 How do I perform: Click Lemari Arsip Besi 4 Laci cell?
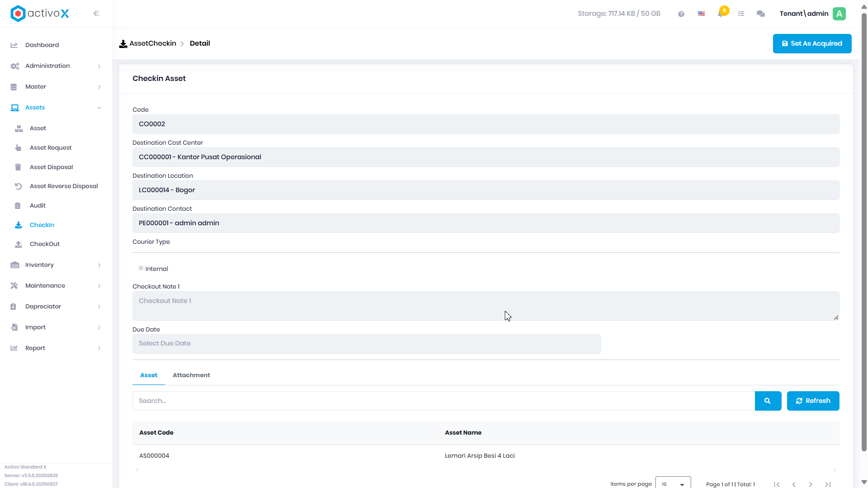[479, 456]
